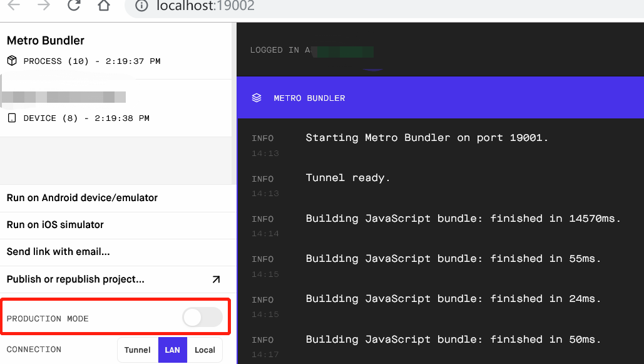
Task: Click log line 'finished in 14570ms'
Action: coord(463,219)
